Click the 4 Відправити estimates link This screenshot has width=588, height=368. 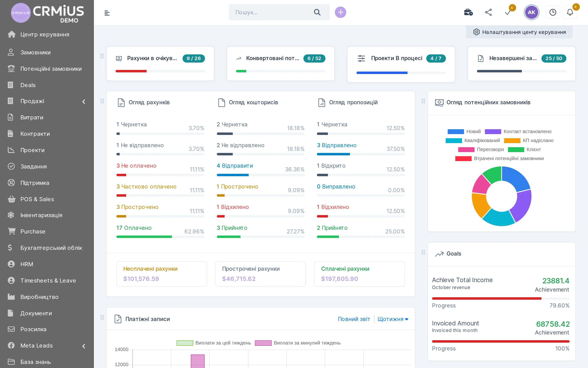point(235,166)
